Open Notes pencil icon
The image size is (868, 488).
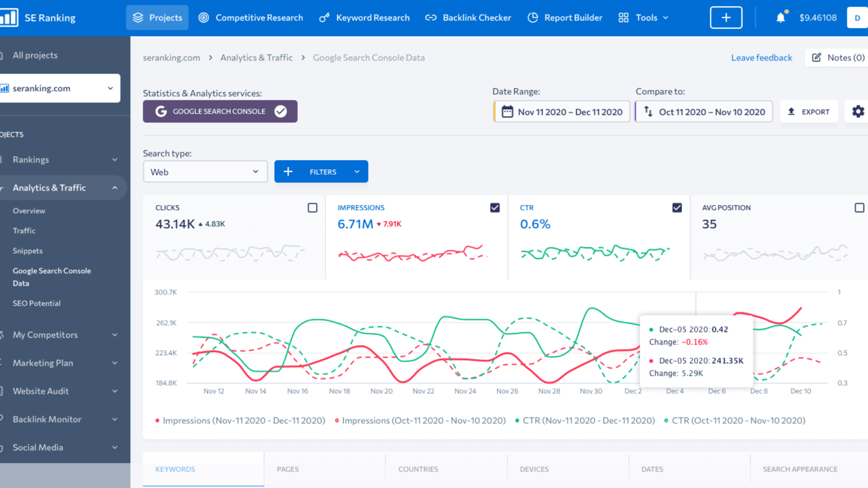817,57
